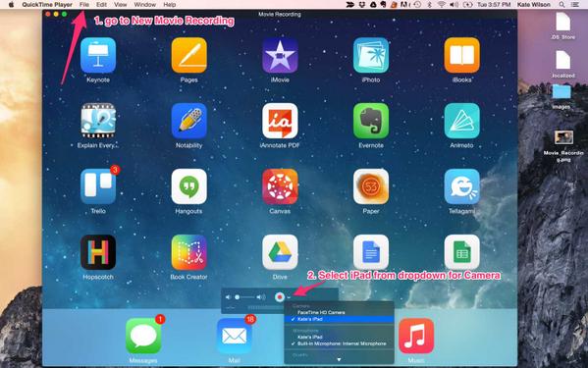Screen dimensions: 588x368
Task: Open the Time Machine menu bar icon
Action: click(417, 5)
